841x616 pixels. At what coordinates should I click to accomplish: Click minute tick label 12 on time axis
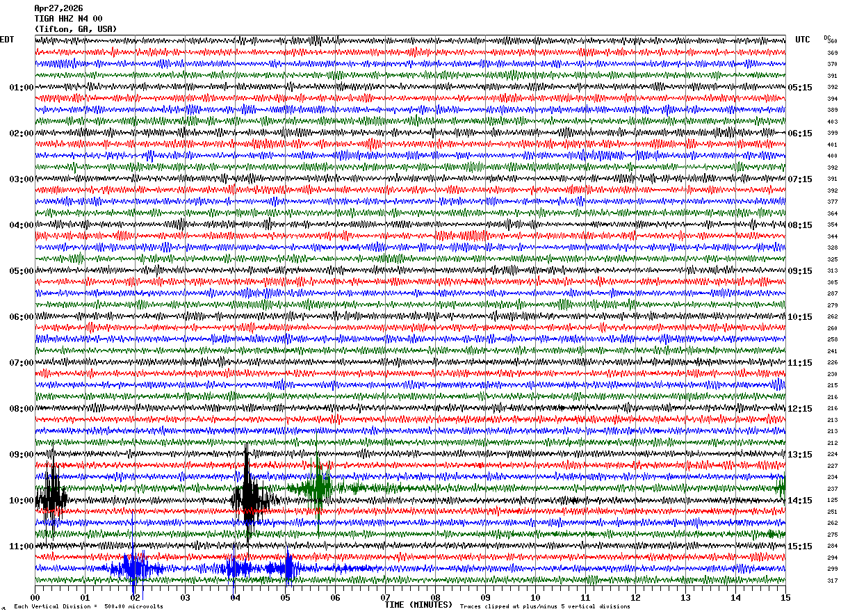(x=635, y=598)
